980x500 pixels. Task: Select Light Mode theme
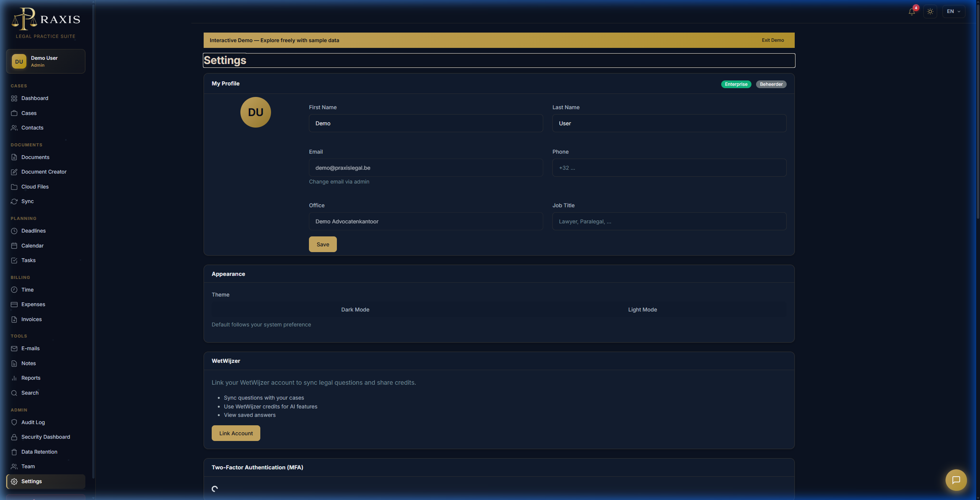click(x=642, y=310)
